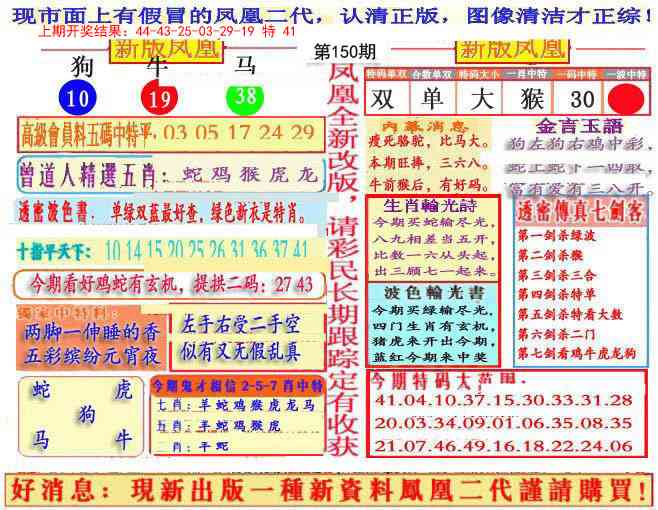Screen dimensions: 658x510
Task: Click the verse 似有又无假乱真
Action: tap(240, 350)
